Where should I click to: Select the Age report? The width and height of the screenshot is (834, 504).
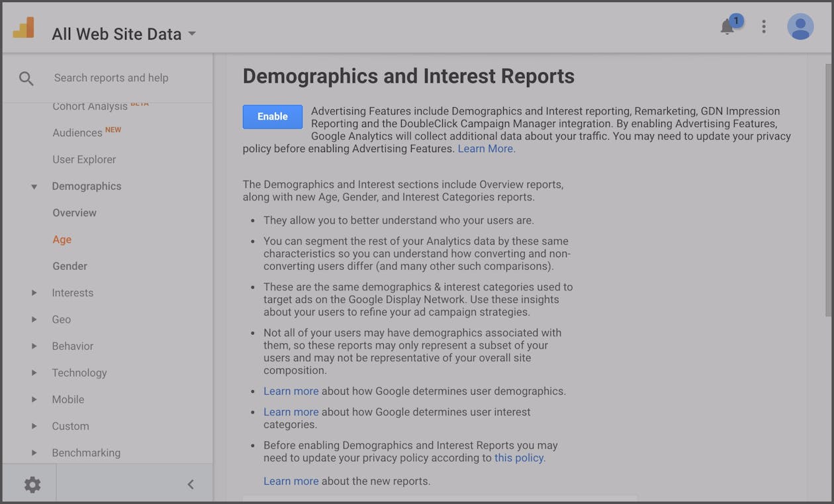[62, 239]
